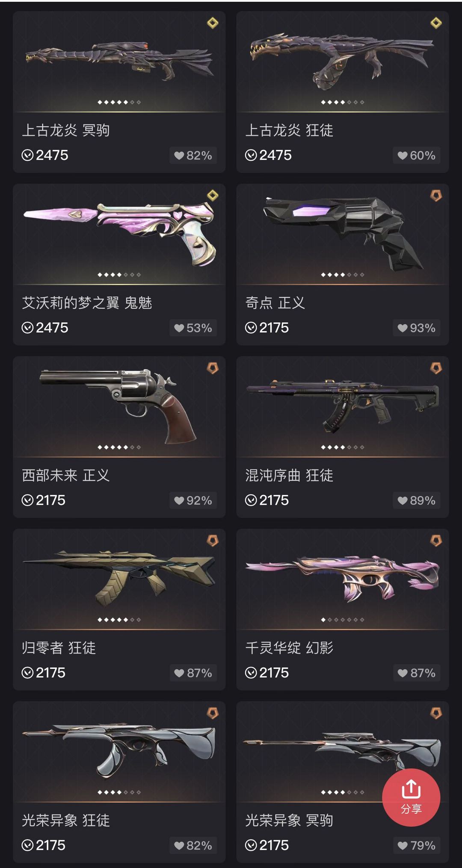Click the tier badge on 混沌序曲 狂徒 card
This screenshot has height=868, width=462.
coord(436,368)
